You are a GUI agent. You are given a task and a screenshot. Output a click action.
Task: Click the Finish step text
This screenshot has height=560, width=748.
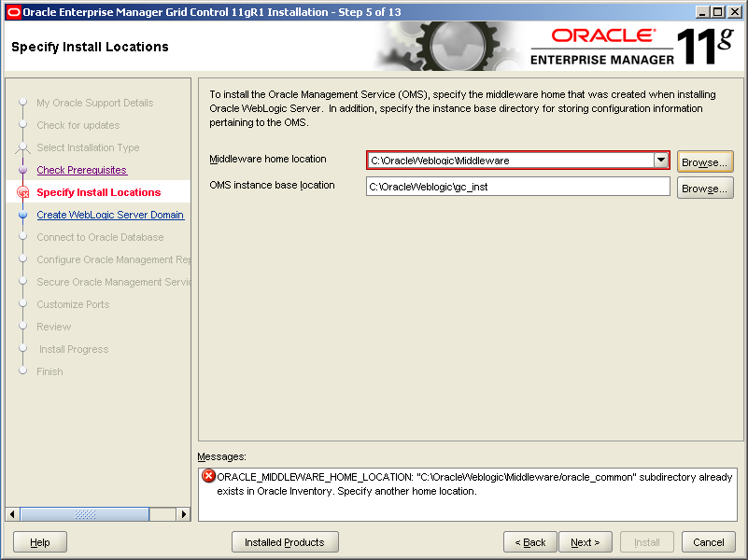tap(49, 371)
